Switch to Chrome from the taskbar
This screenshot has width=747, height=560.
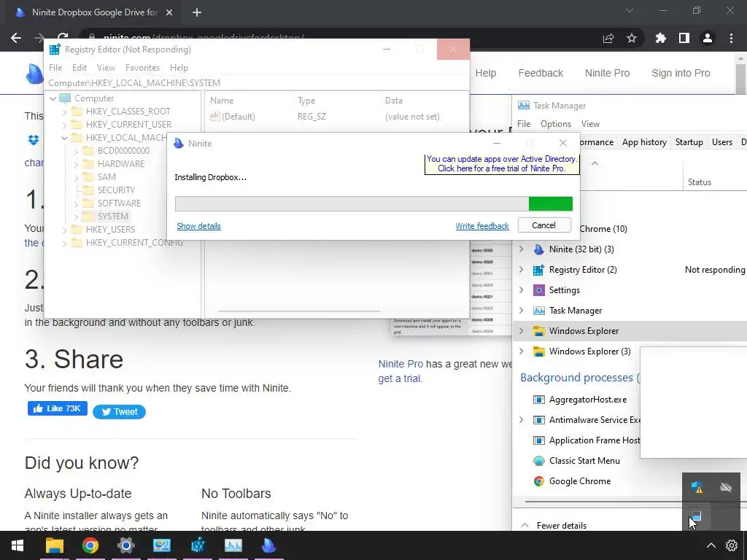[90, 545]
